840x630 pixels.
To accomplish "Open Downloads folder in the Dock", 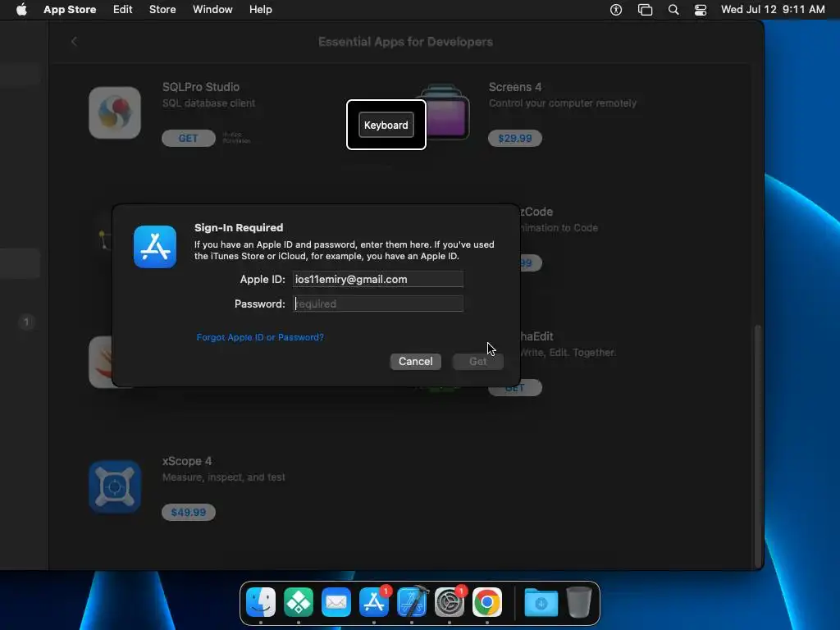I will pos(541,603).
